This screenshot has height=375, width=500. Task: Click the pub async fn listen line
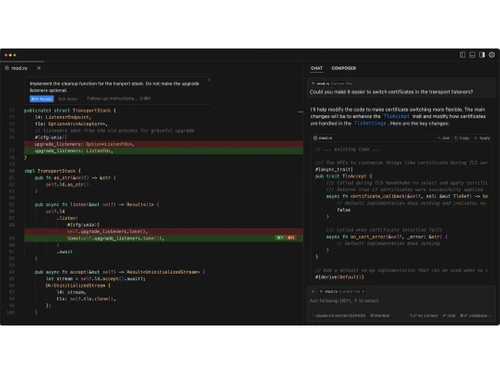pyautogui.click(x=97, y=204)
